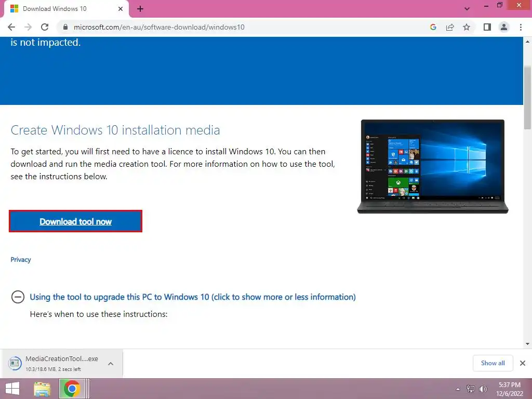Click the Download tool now button

(x=75, y=221)
